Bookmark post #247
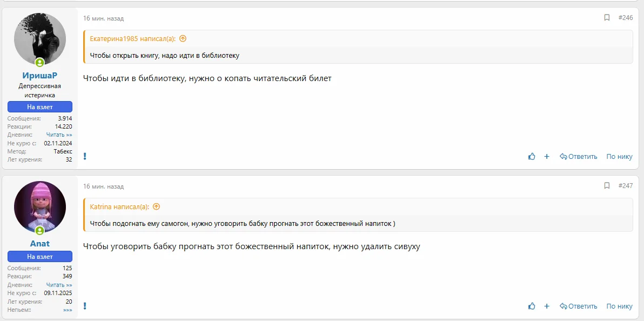644x321 pixels. pyautogui.click(x=607, y=186)
